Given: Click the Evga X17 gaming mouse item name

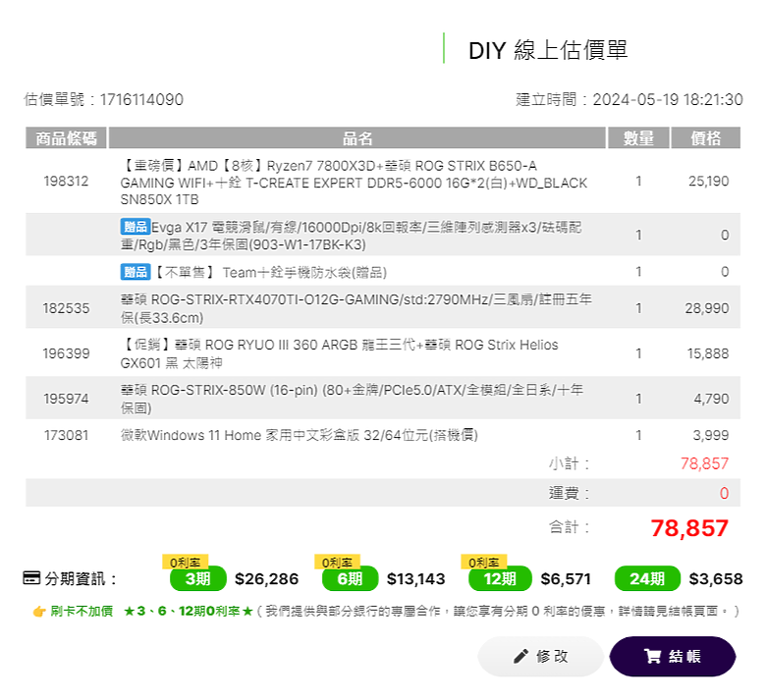Looking at the screenshot, I should tap(351, 236).
